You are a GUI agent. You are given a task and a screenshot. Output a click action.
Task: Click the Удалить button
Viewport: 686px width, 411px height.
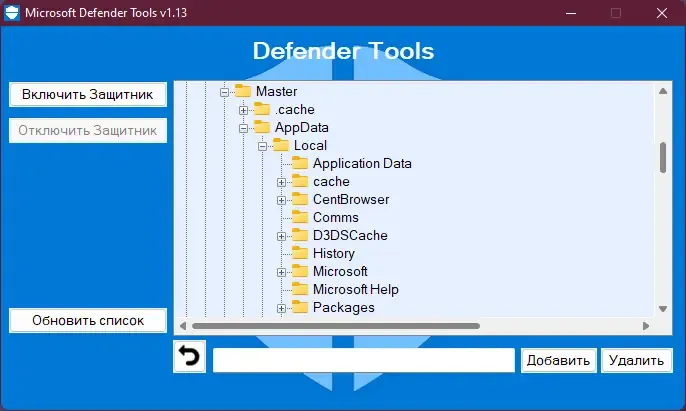637,361
